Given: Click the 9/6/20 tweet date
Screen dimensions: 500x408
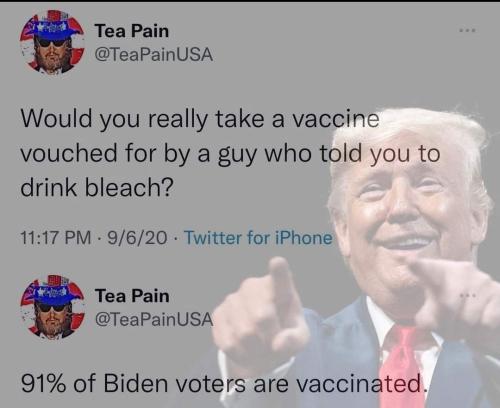Looking at the screenshot, I should (137, 238).
